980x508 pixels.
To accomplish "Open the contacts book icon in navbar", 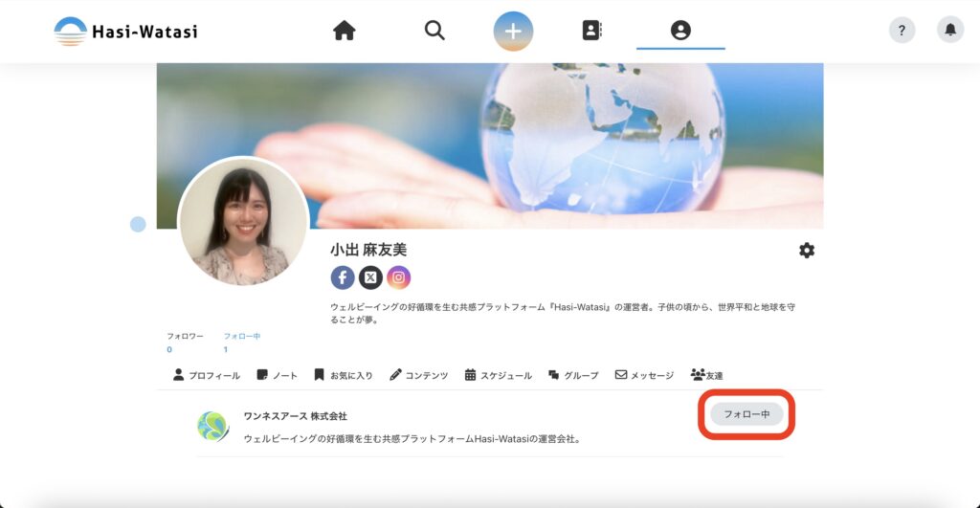I will point(592,31).
